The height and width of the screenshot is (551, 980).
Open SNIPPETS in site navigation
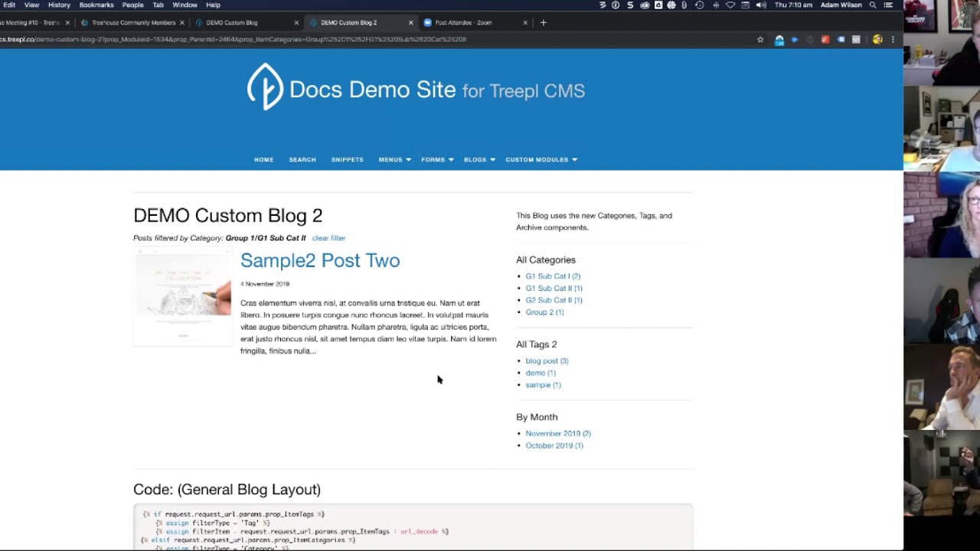pos(347,160)
